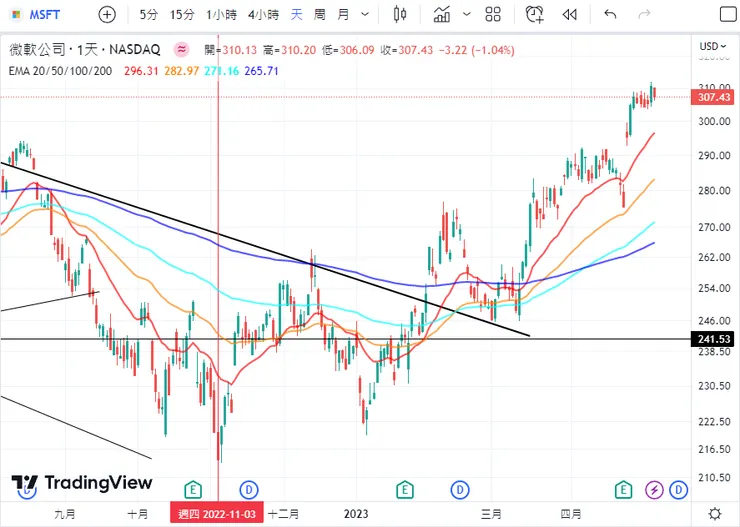Open the indicator templates grid icon
Image resolution: width=740 pixels, height=527 pixels.
(493, 15)
